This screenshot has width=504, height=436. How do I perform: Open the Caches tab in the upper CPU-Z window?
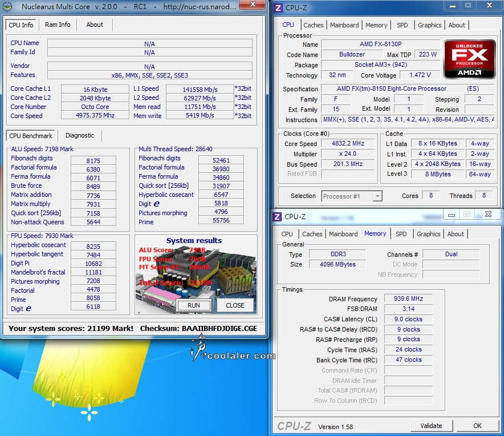pyautogui.click(x=314, y=25)
